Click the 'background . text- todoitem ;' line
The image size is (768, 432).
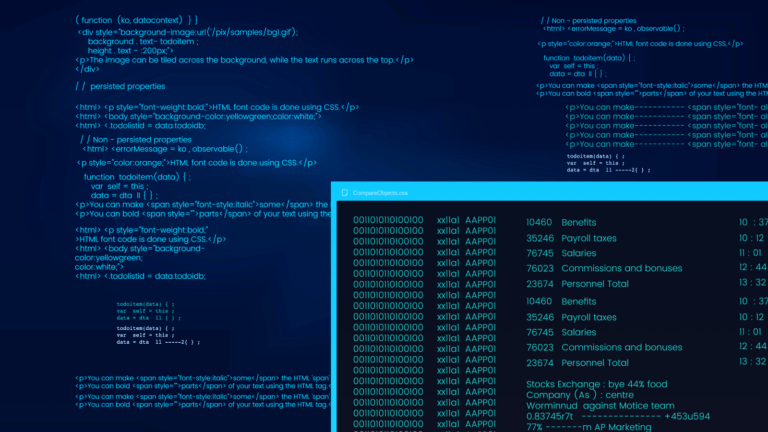coord(144,42)
